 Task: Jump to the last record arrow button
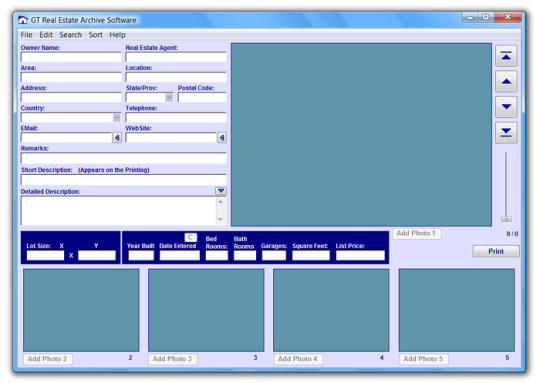point(506,133)
